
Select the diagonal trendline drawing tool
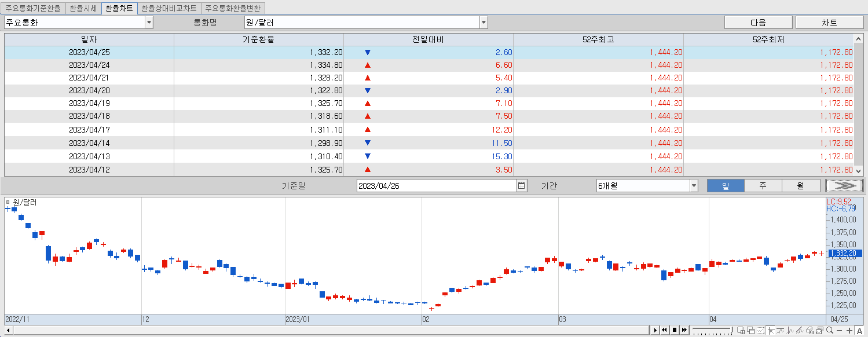(x=800, y=330)
